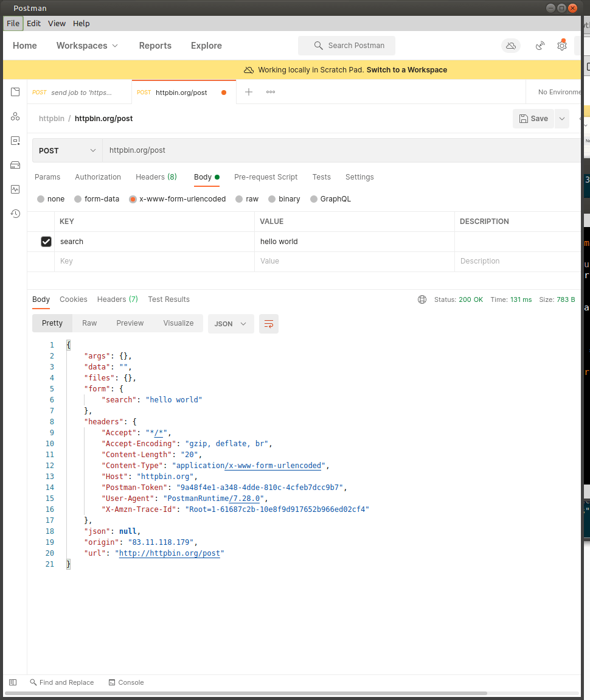590x700 pixels.
Task: Open the Mock Servers sidebar icon
Action: pos(15,165)
